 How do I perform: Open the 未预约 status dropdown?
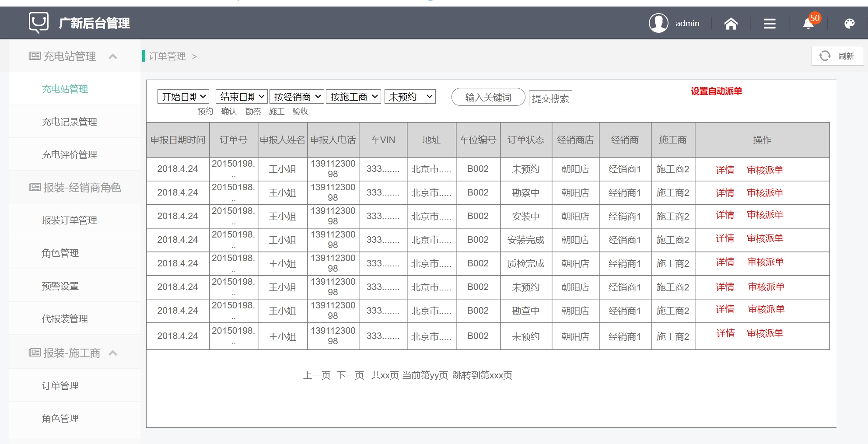click(410, 97)
